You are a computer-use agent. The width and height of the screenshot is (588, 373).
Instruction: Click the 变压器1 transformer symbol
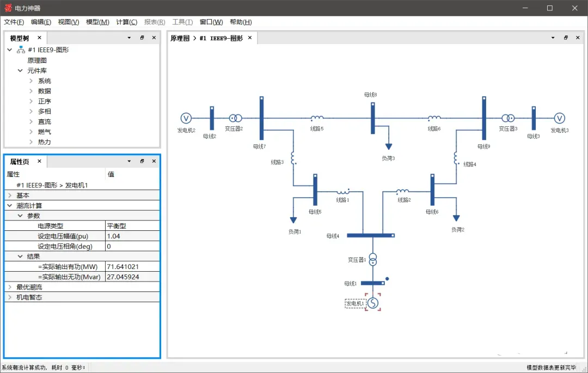click(373, 259)
